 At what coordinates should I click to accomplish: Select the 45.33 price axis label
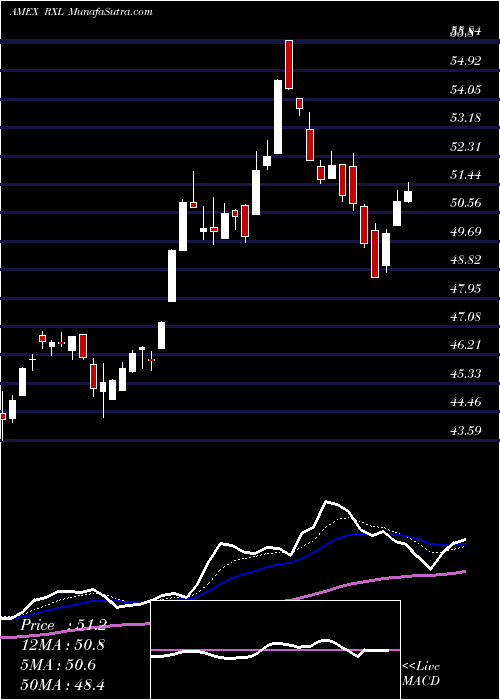(466, 373)
